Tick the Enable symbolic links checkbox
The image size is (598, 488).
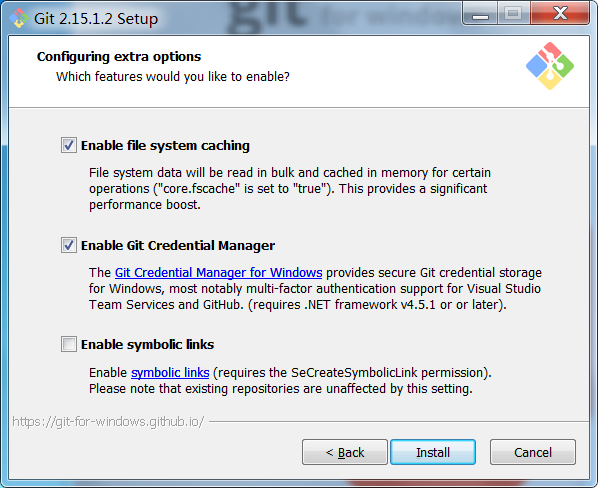click(x=69, y=344)
